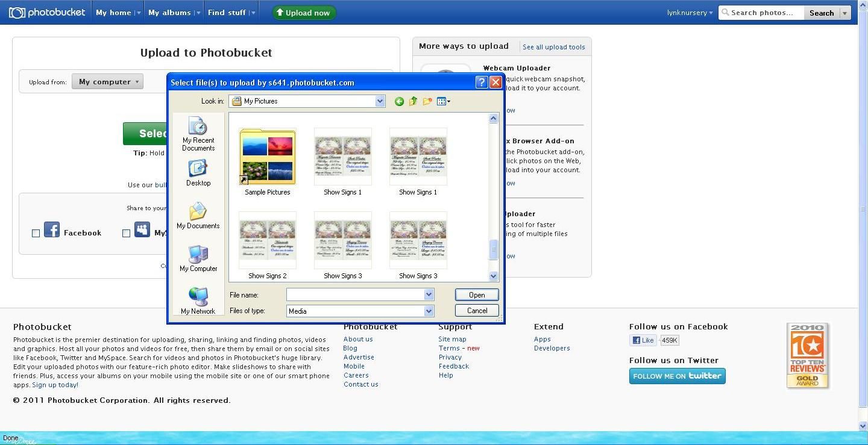Image resolution: width=868 pixels, height=445 pixels.
Task: Open the Mobile footer link
Action: 354,366
